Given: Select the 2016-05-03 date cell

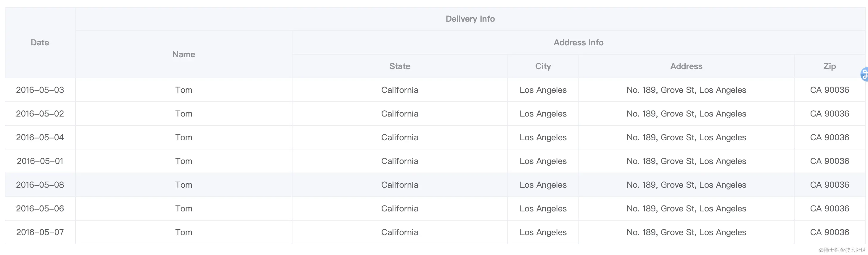Looking at the screenshot, I should (40, 90).
